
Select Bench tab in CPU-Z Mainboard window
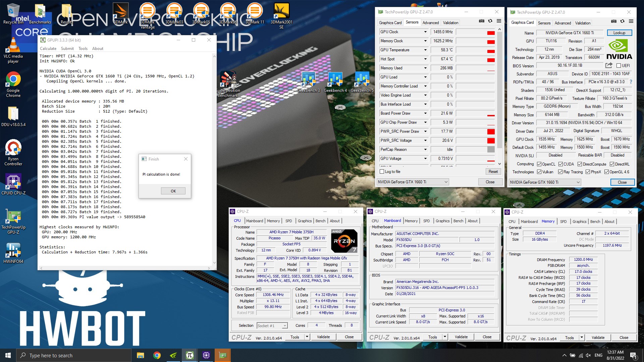pyautogui.click(x=458, y=221)
